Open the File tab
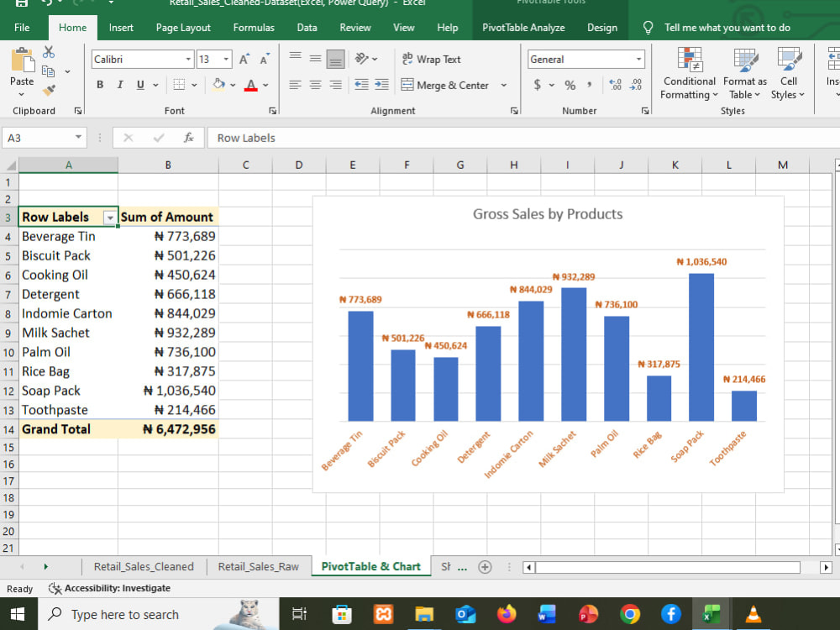 click(x=22, y=28)
